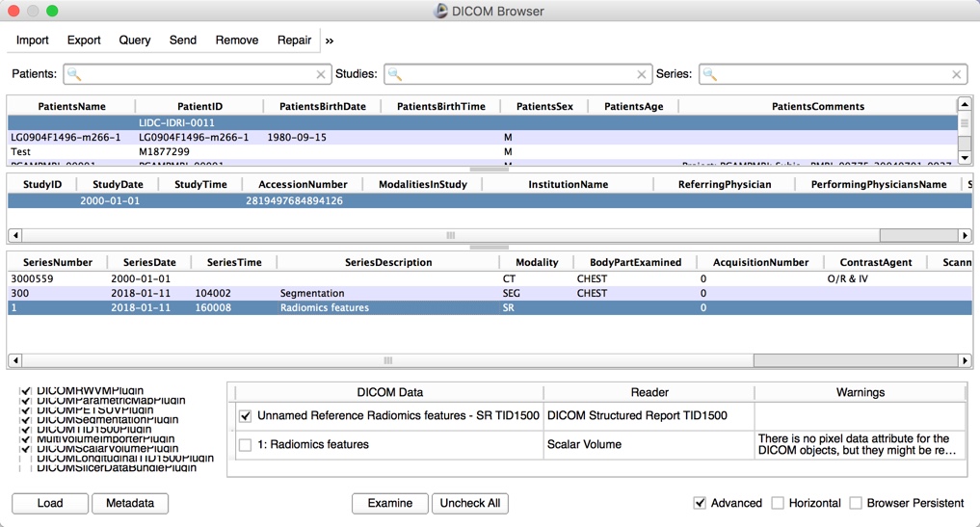This screenshot has height=527, width=980.
Task: Select patient LG0904F1496-m266-1 name cell
Action: click(66, 137)
